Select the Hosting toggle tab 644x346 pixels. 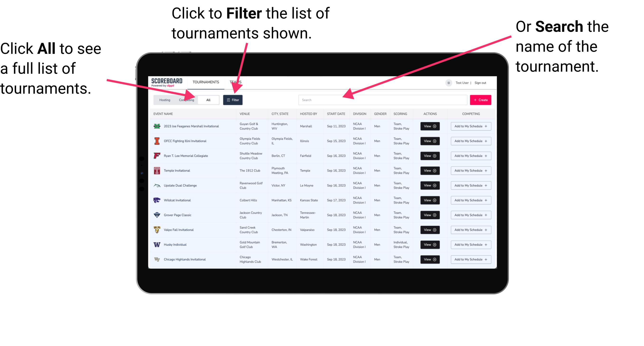click(163, 100)
